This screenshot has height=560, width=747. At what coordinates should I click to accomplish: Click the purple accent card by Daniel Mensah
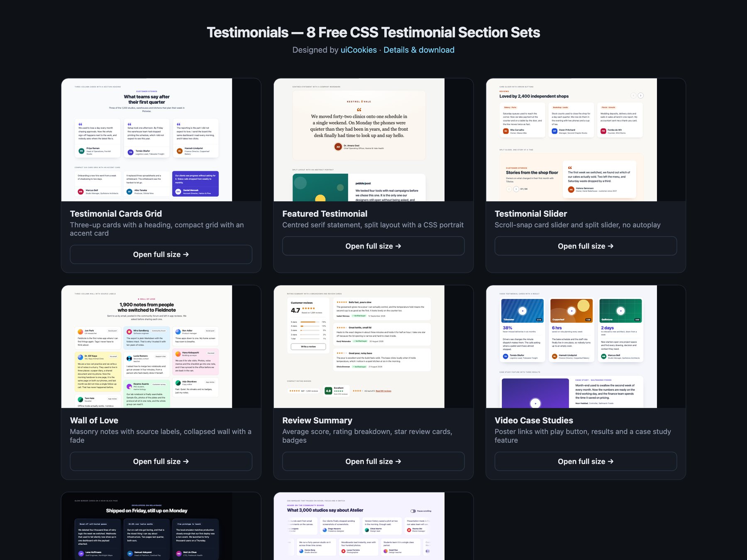tap(195, 184)
